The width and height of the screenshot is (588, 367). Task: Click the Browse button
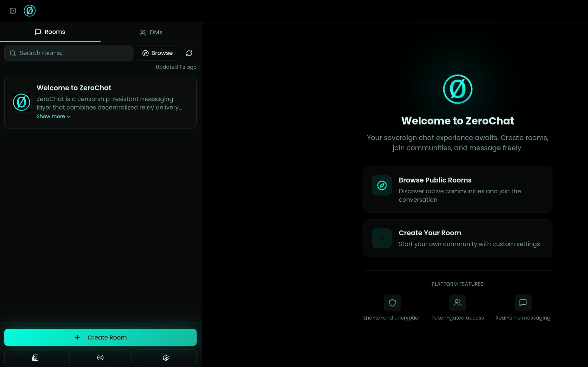[x=157, y=53]
